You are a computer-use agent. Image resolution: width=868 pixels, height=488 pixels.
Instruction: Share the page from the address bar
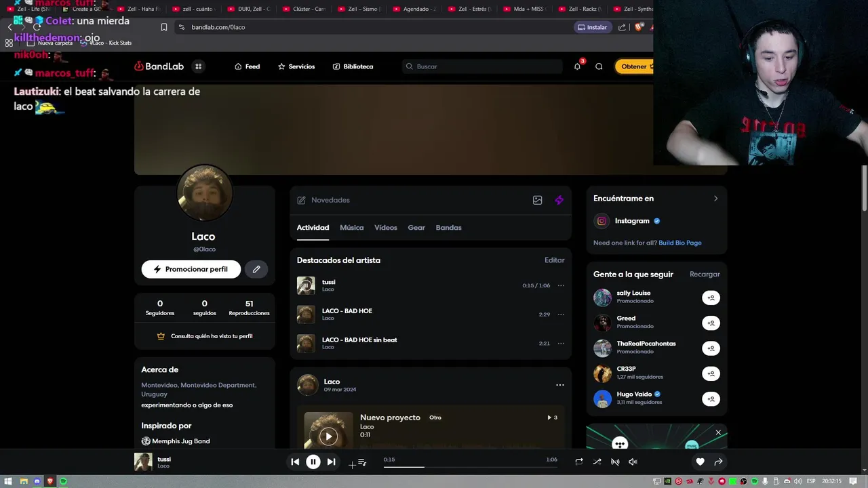(x=622, y=27)
